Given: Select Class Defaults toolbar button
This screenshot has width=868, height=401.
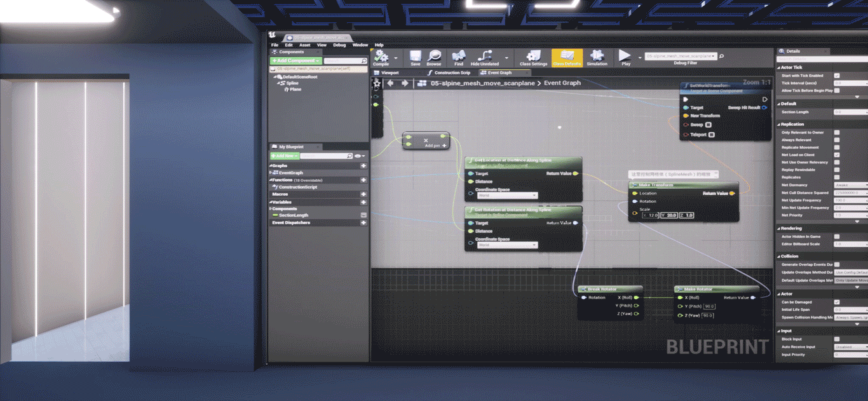Looking at the screenshot, I should (567, 58).
